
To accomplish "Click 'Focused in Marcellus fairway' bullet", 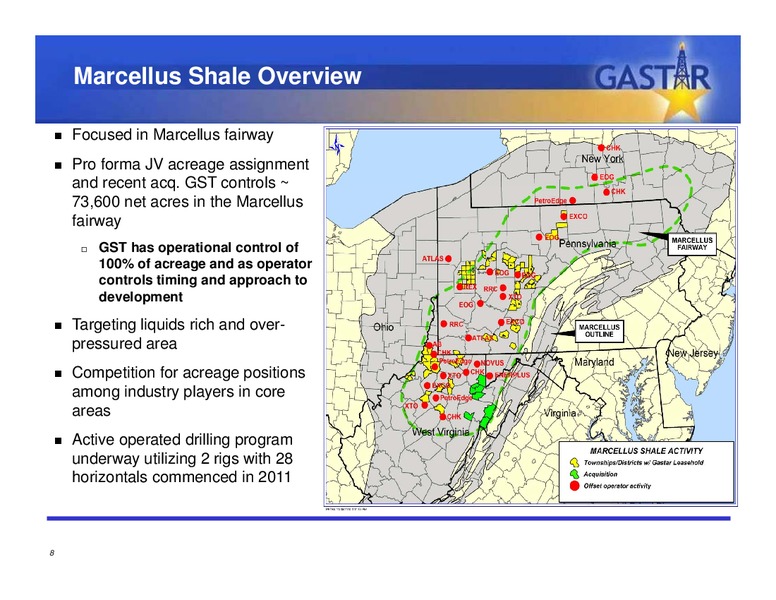I will click(173, 135).
